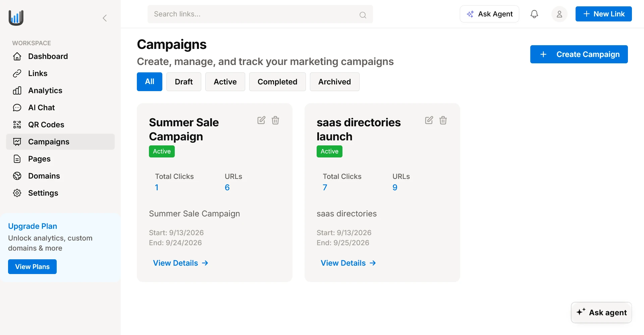
Task: Edit the saas directories launch campaign
Action: pyautogui.click(x=429, y=120)
